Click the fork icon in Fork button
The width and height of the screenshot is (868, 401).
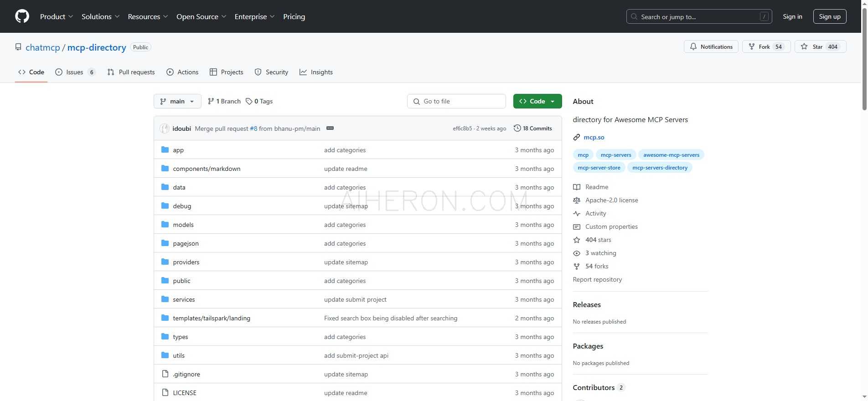(x=752, y=46)
